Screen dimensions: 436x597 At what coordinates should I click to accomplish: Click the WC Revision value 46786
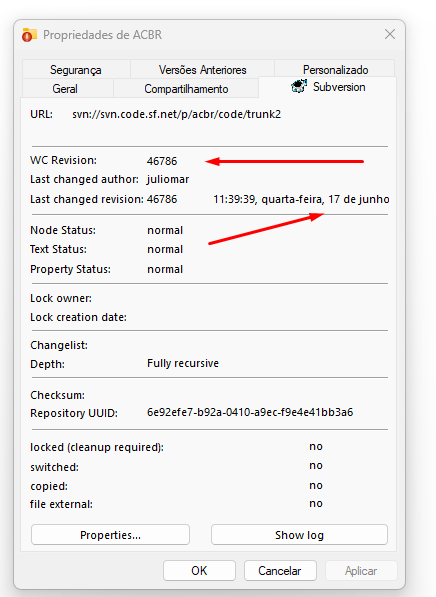coord(162,161)
